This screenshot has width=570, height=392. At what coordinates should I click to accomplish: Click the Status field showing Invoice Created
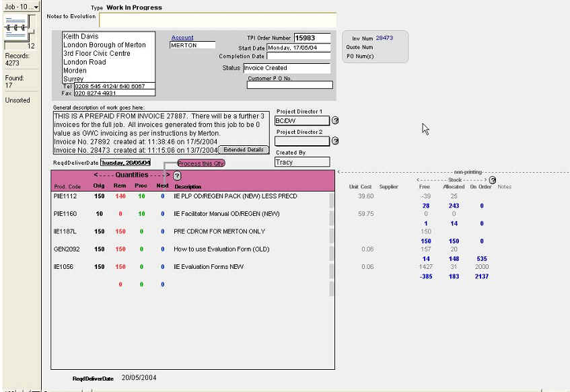[287, 68]
